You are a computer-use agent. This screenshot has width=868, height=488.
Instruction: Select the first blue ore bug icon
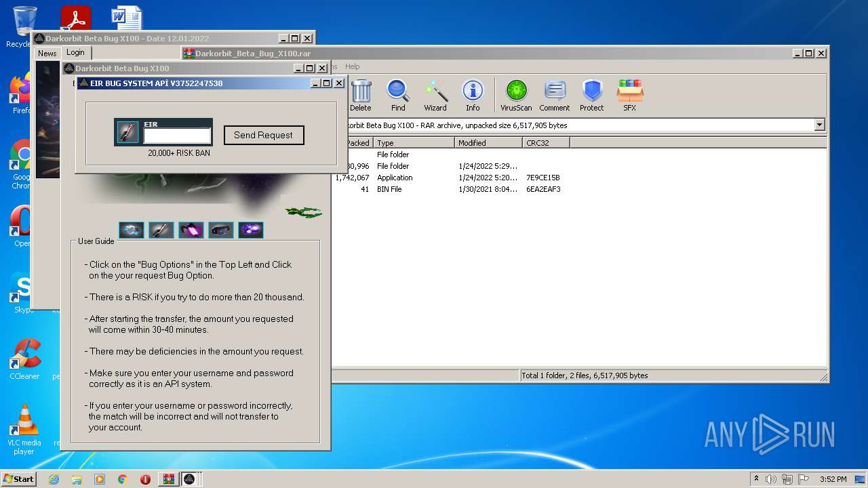click(132, 230)
